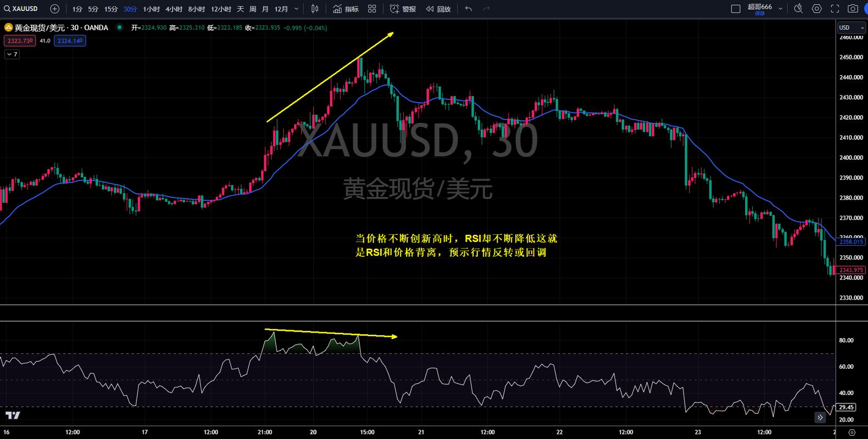The image size is (868, 439).
Task: Select the weekly 周 interval
Action: click(253, 9)
